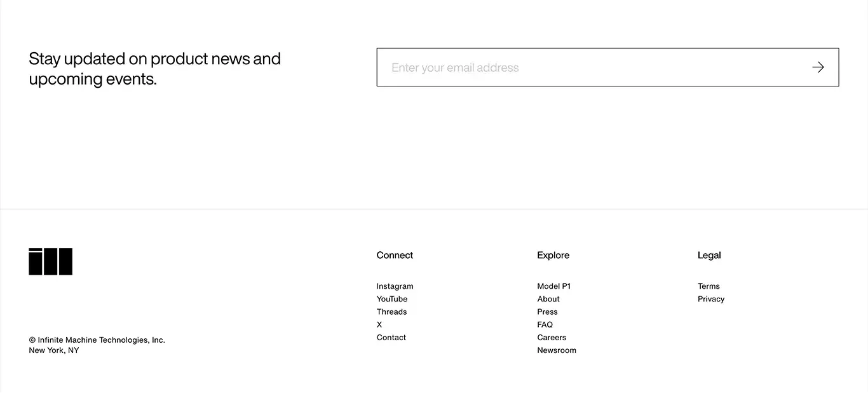Click the Infinite Machine Technologies copyright text
The height and width of the screenshot is (393, 868).
point(97,340)
